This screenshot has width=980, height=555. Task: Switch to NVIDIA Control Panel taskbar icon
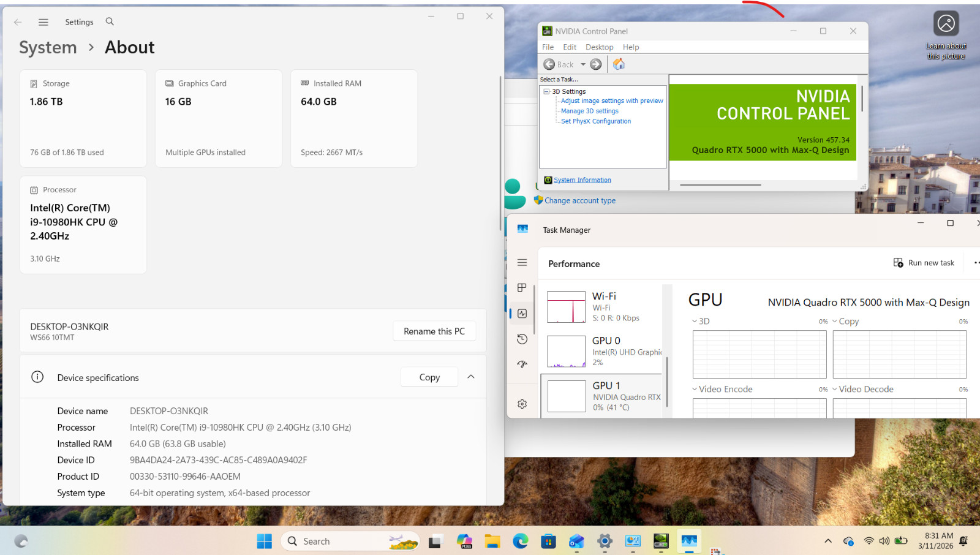point(661,542)
